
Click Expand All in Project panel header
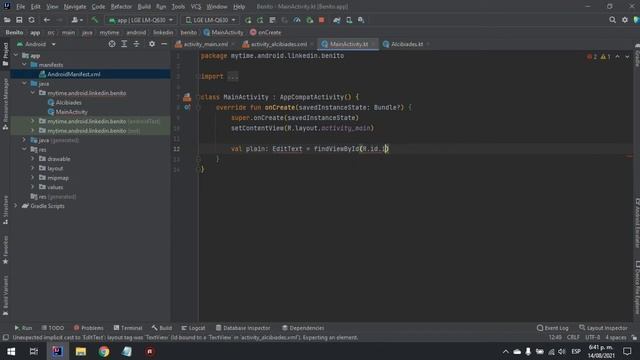124,44
